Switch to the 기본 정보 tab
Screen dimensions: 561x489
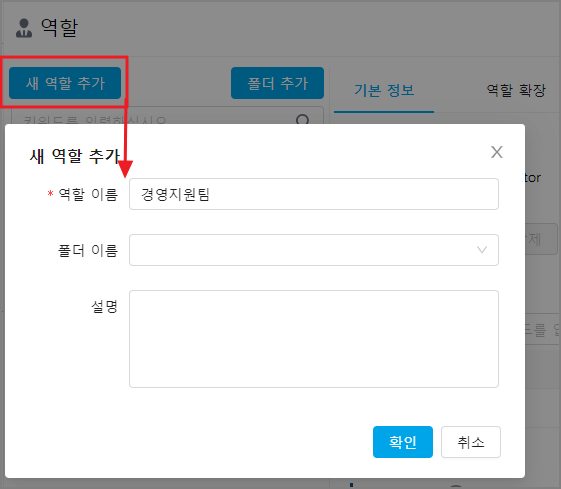384,90
